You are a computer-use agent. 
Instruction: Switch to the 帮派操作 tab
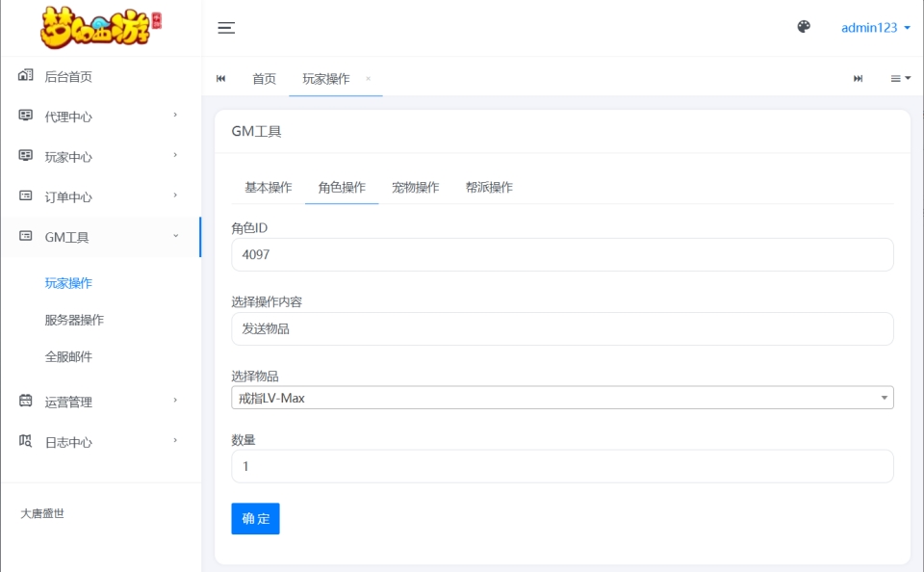click(489, 187)
